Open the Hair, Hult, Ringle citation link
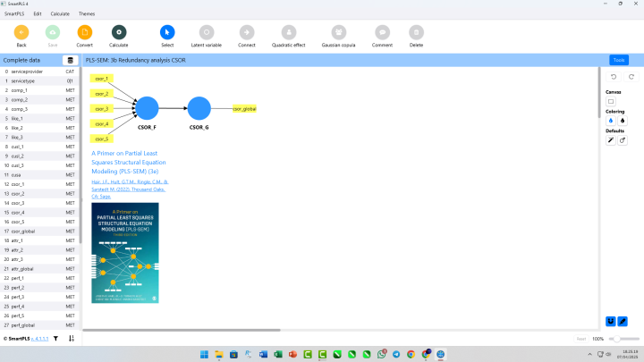The width and height of the screenshot is (644, 362). (130, 189)
